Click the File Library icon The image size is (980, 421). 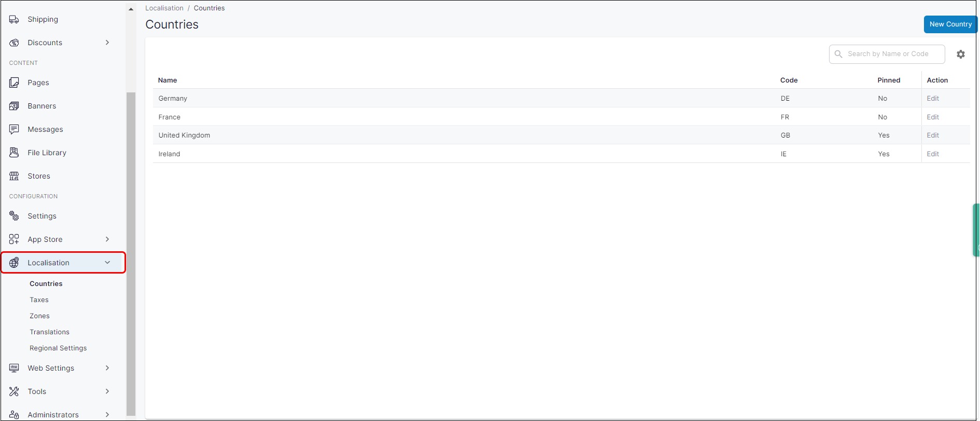(14, 153)
